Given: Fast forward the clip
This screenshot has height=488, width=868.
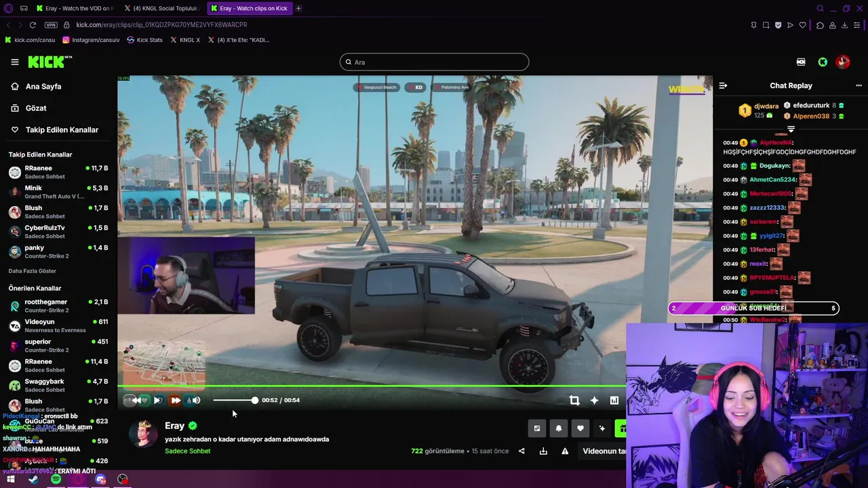Looking at the screenshot, I should tap(176, 401).
